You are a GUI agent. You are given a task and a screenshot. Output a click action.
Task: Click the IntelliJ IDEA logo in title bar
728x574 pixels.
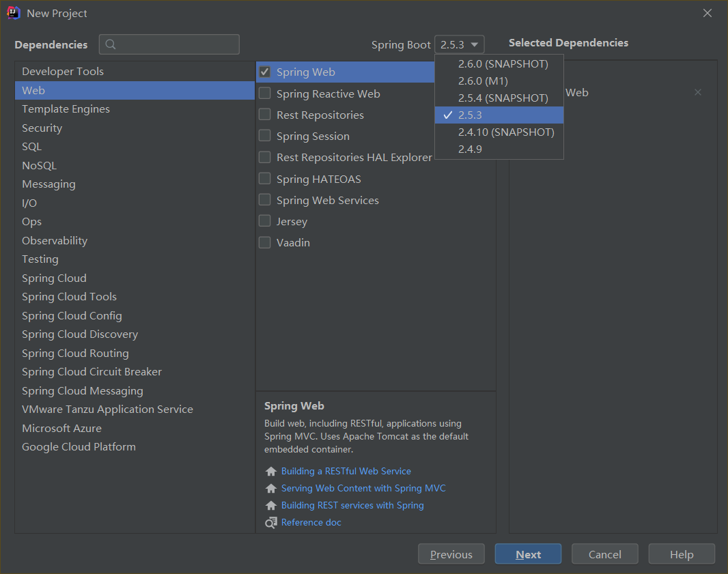click(13, 13)
